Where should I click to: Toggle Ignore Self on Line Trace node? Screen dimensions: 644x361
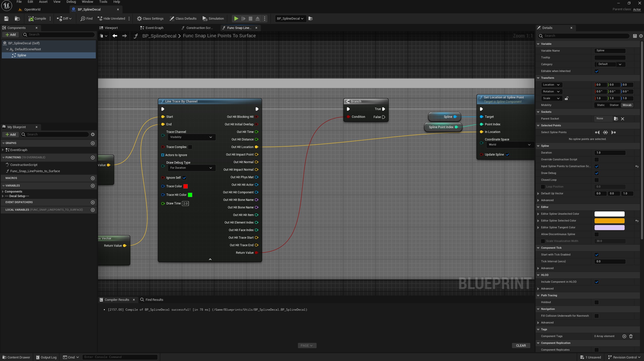click(184, 177)
